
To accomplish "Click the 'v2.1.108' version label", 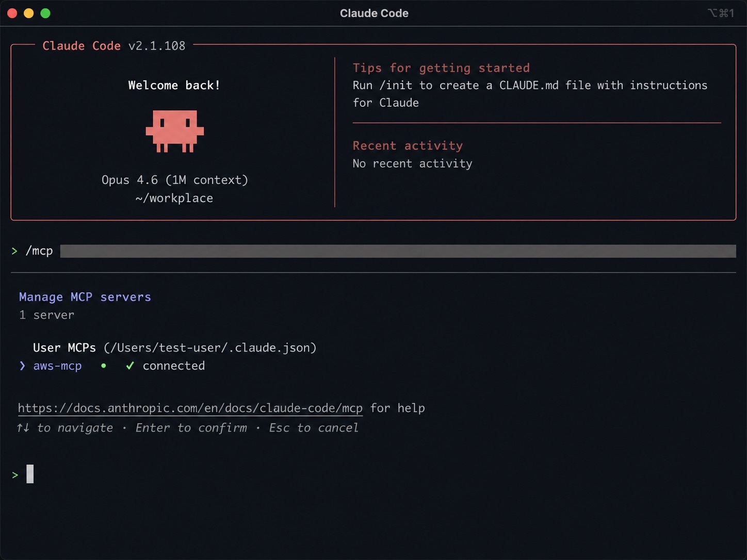I will click(x=157, y=46).
